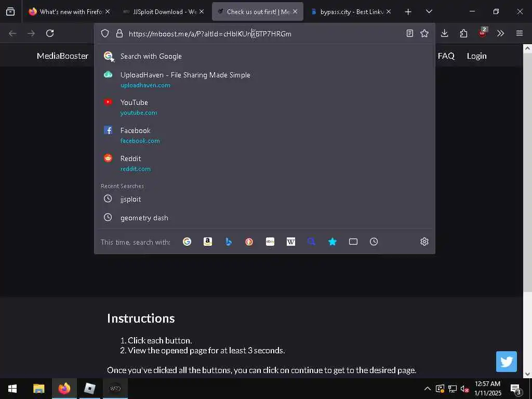Open the Facebook suggestion

264,136
